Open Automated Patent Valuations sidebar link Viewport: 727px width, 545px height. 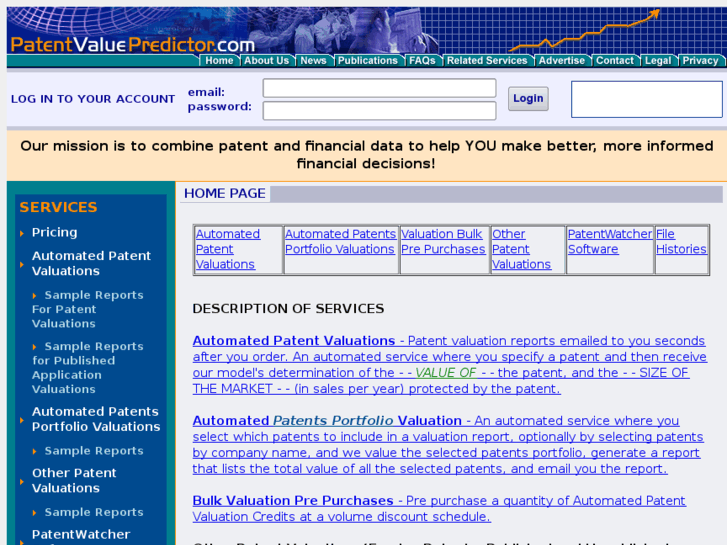pyautogui.click(x=91, y=263)
